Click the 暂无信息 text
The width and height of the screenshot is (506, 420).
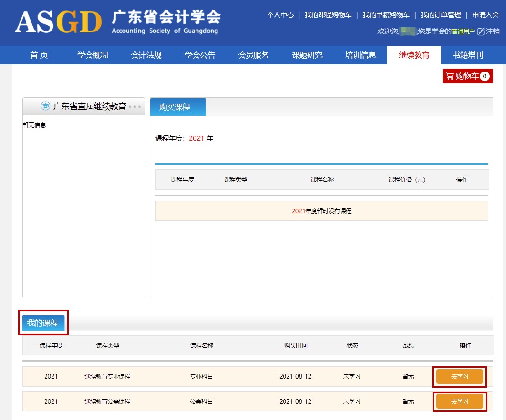pos(35,125)
